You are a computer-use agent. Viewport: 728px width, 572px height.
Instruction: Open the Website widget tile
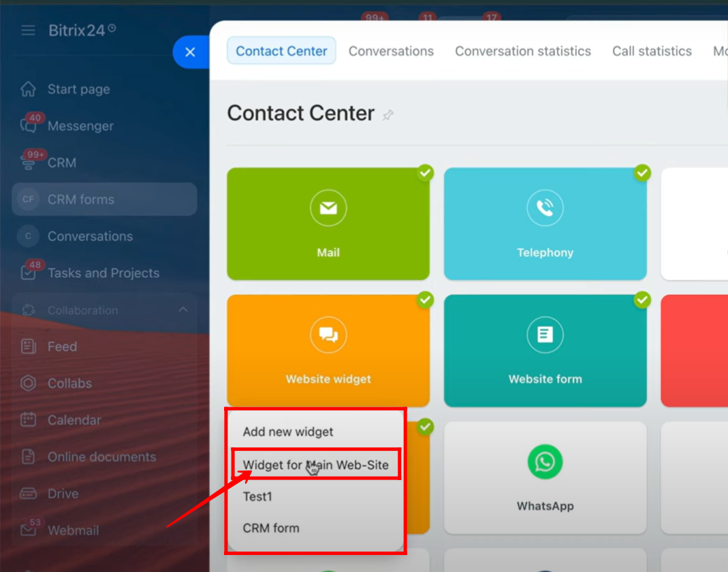(x=328, y=351)
